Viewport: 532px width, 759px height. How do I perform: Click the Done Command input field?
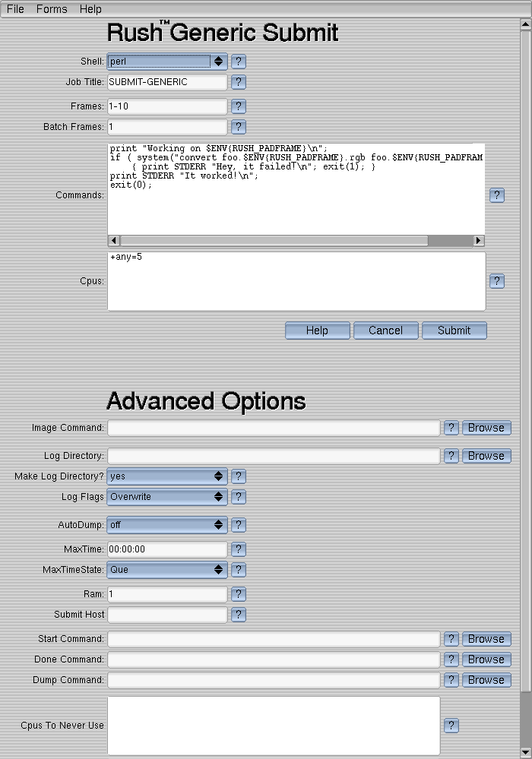[274, 659]
